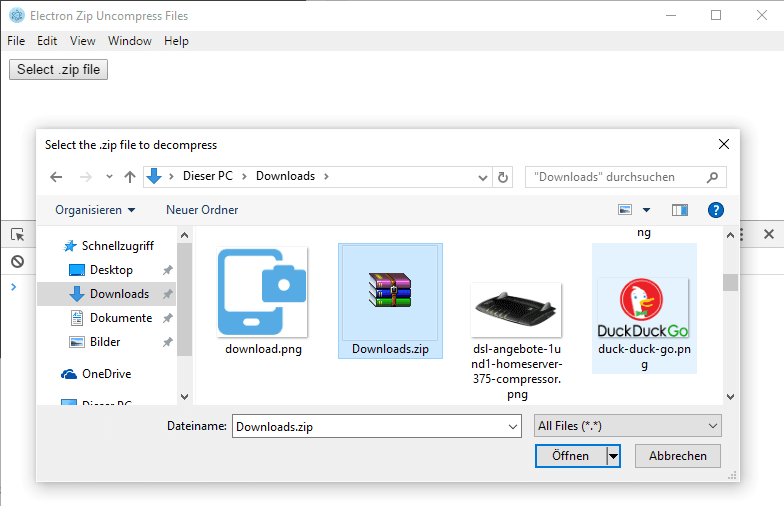Select Desktop in quick access sidebar
The height and width of the screenshot is (506, 784).
pos(110,270)
